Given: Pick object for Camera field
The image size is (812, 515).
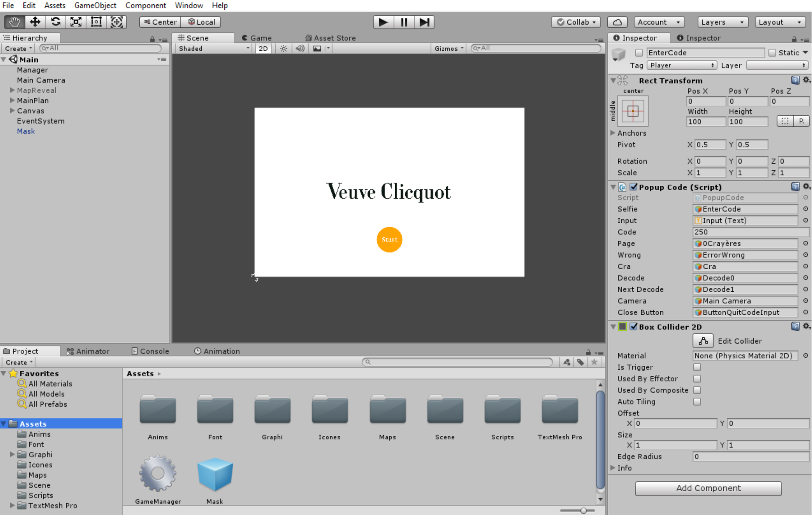Looking at the screenshot, I should point(805,301).
